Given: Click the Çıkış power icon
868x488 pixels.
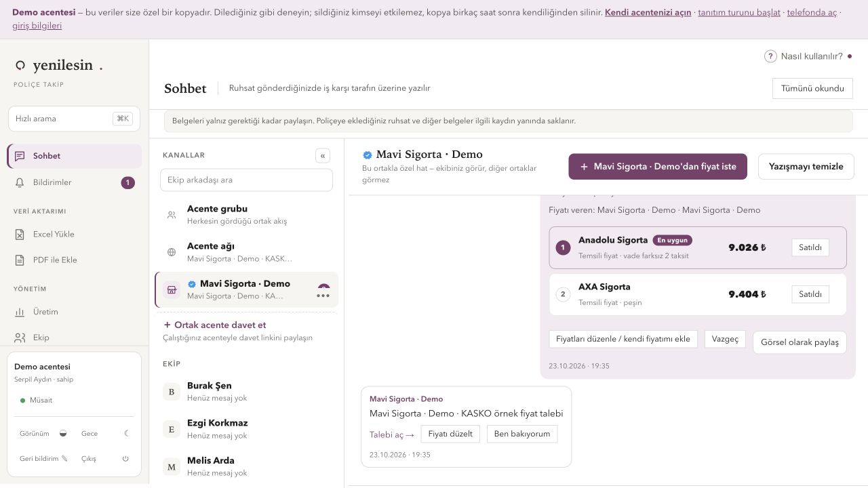Looking at the screenshot, I should point(125,459).
